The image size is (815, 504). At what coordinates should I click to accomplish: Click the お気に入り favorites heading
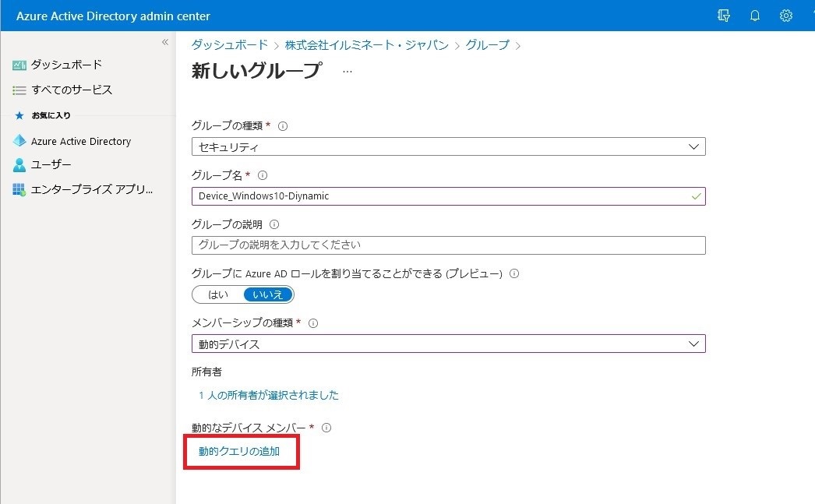(51, 115)
